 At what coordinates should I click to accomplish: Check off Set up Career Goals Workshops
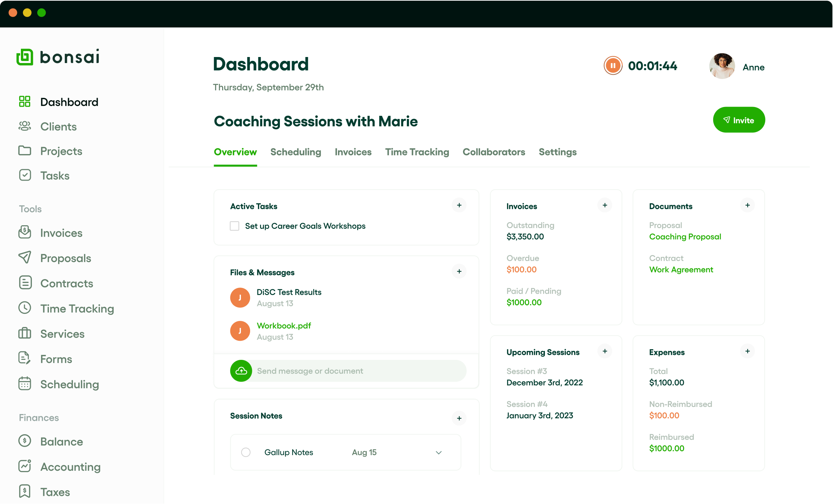point(235,226)
